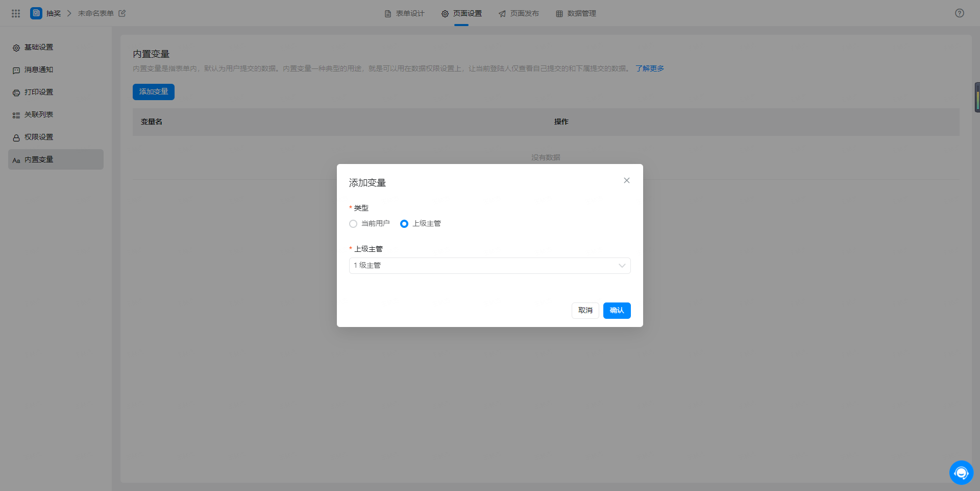The image size is (980, 491).
Task: Click the 取消 button in dialog
Action: [585, 311]
